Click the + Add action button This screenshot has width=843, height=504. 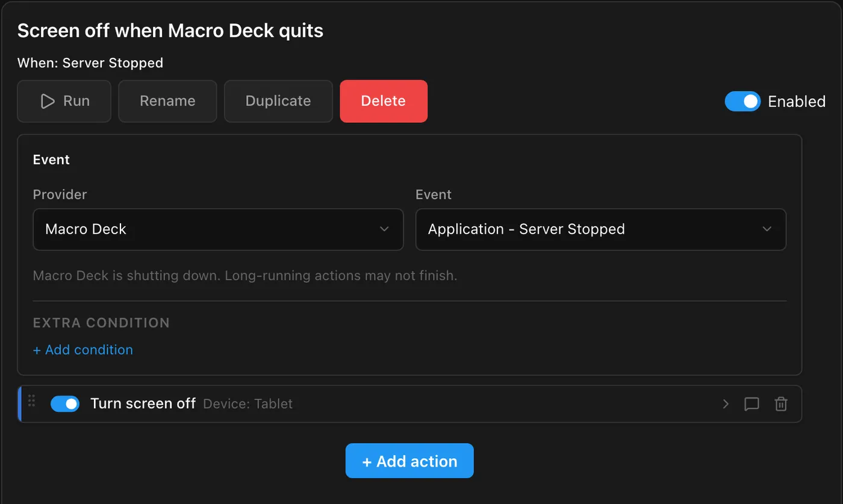(x=409, y=461)
